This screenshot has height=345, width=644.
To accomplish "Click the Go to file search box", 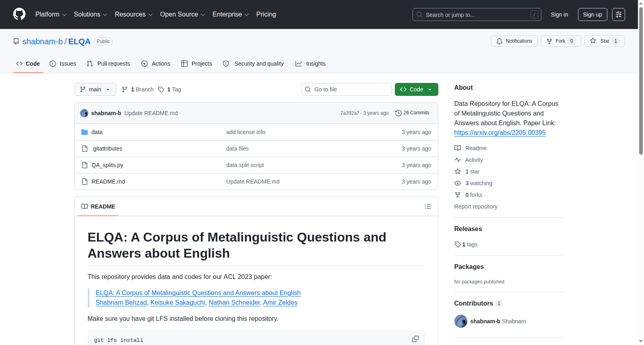I will tap(346, 89).
